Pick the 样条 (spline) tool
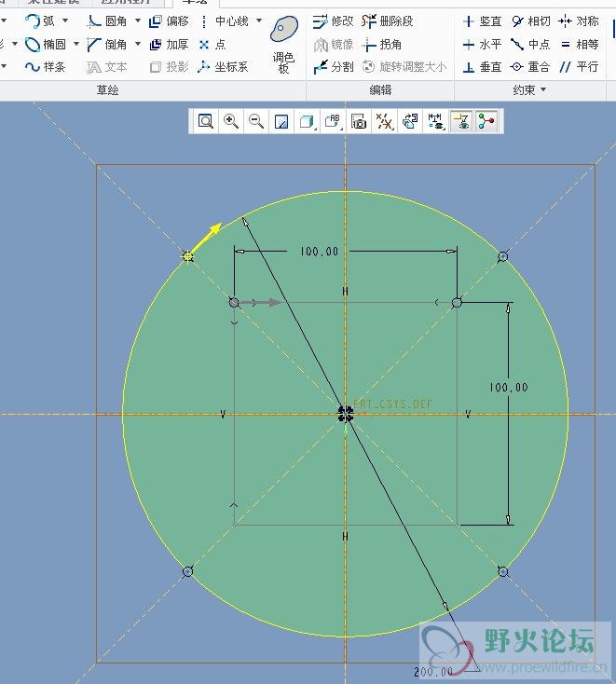Screen dimensions: 616x684 (x=45, y=67)
